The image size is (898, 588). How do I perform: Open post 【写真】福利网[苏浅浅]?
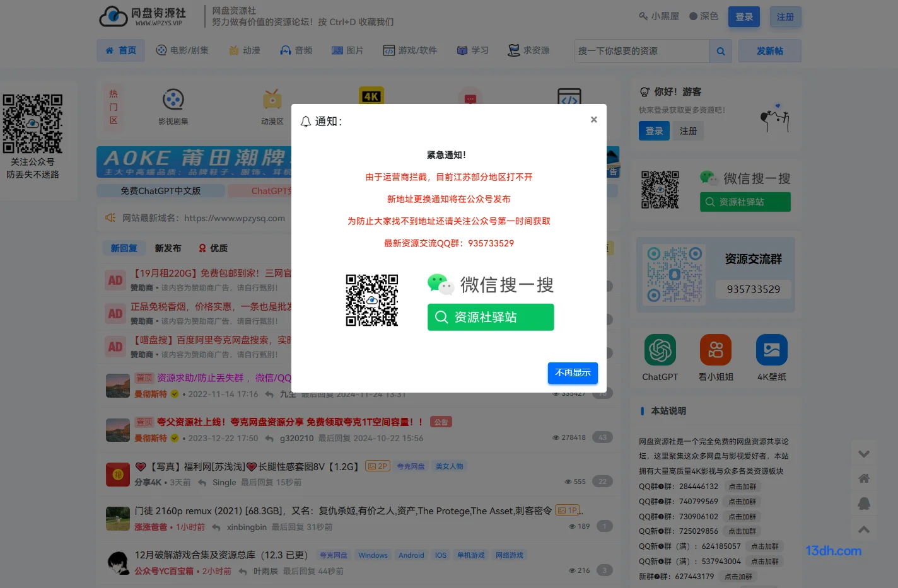click(x=247, y=466)
